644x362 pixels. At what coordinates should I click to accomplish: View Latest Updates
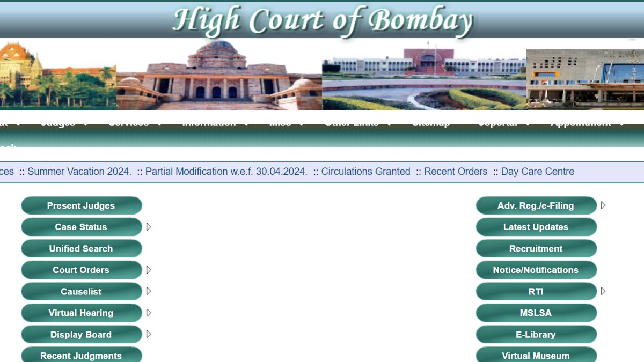[x=536, y=227]
